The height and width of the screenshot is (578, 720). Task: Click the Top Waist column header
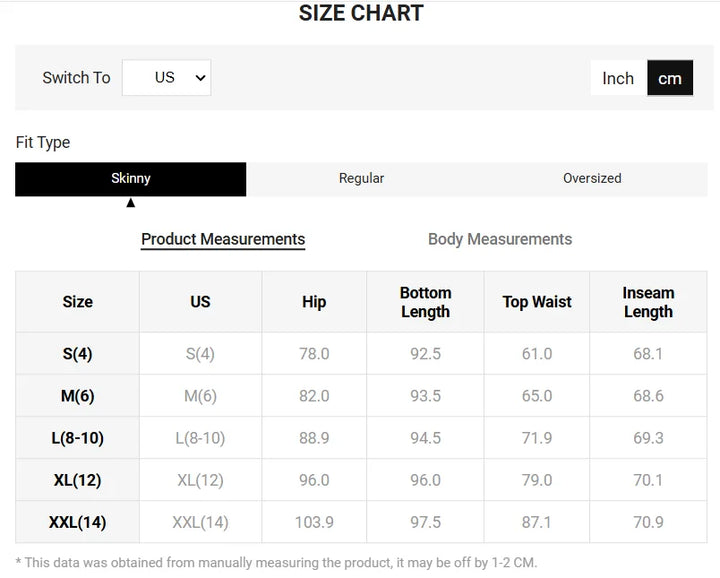tap(537, 302)
